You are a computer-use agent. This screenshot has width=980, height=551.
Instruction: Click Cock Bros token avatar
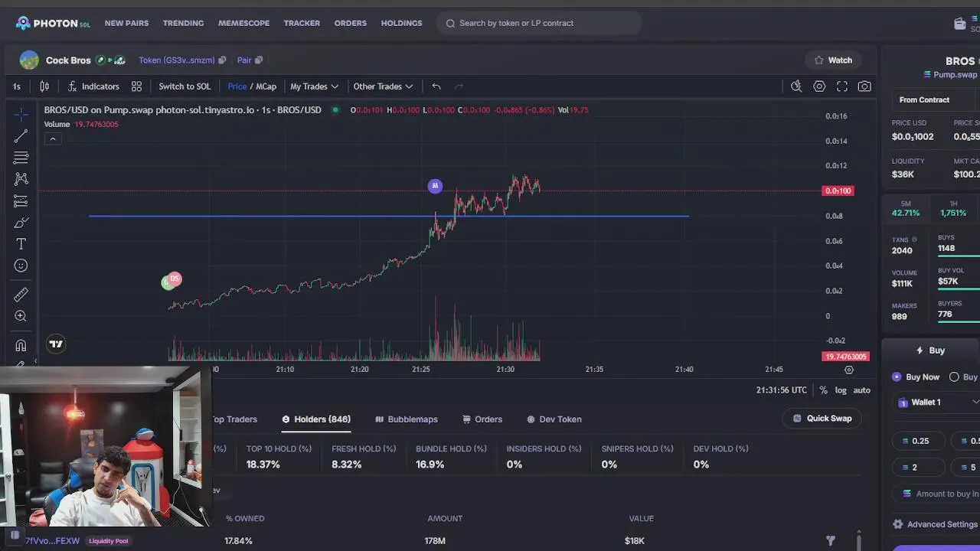pyautogui.click(x=29, y=60)
